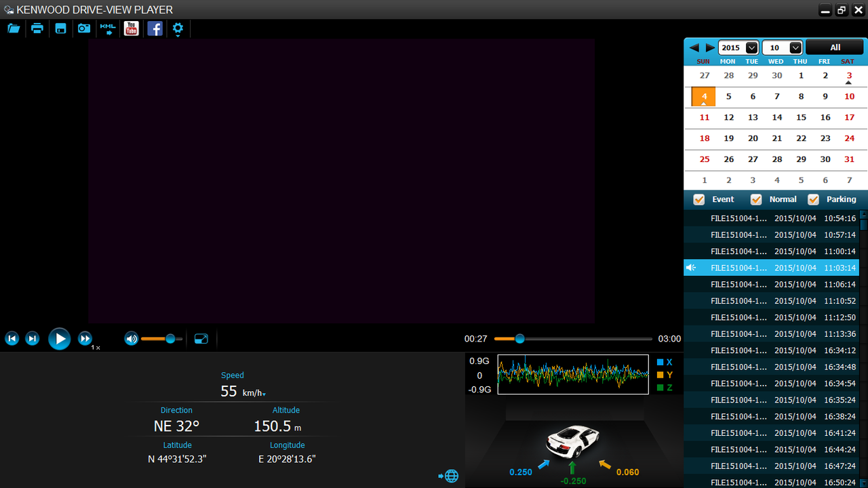Click the Direction value NE 32°
Screen dimensions: 868x488
(176, 426)
